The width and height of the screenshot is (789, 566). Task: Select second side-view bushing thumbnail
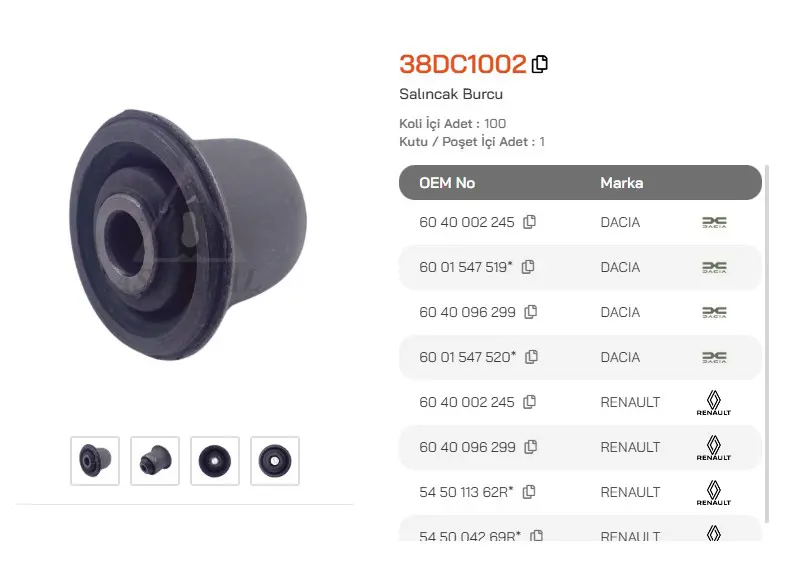[155, 461]
